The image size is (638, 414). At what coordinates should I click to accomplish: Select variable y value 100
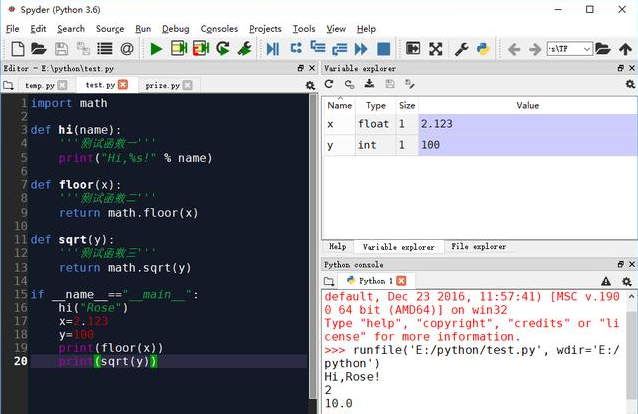pos(527,145)
